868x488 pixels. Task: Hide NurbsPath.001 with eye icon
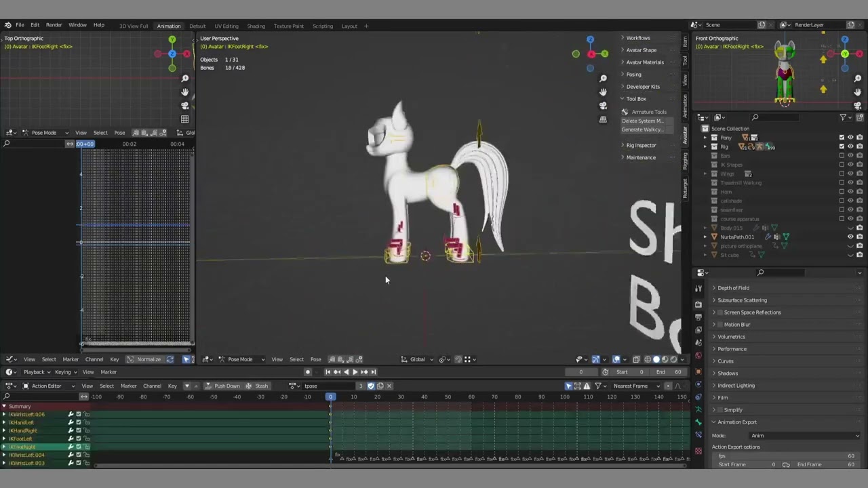(x=850, y=237)
